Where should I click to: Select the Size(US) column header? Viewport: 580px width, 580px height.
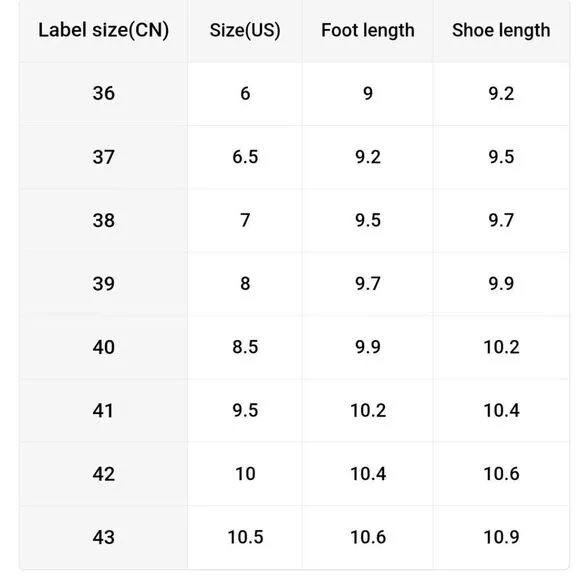click(245, 30)
